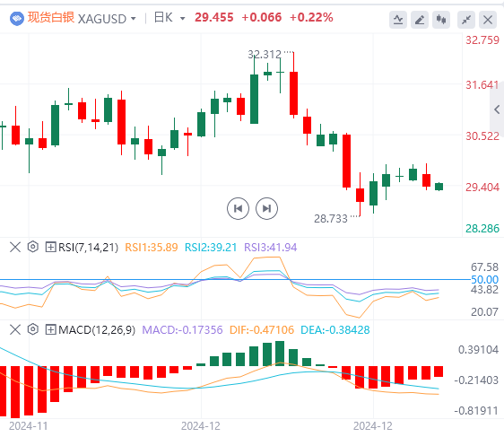Click the XAGUSD silver logo icon
504x437 pixels.
pos(17,18)
